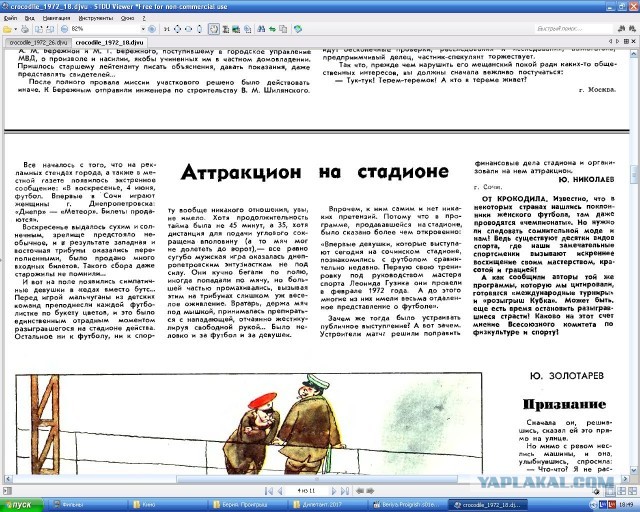Go to first page button
The image size is (640, 512).
[269, 491]
